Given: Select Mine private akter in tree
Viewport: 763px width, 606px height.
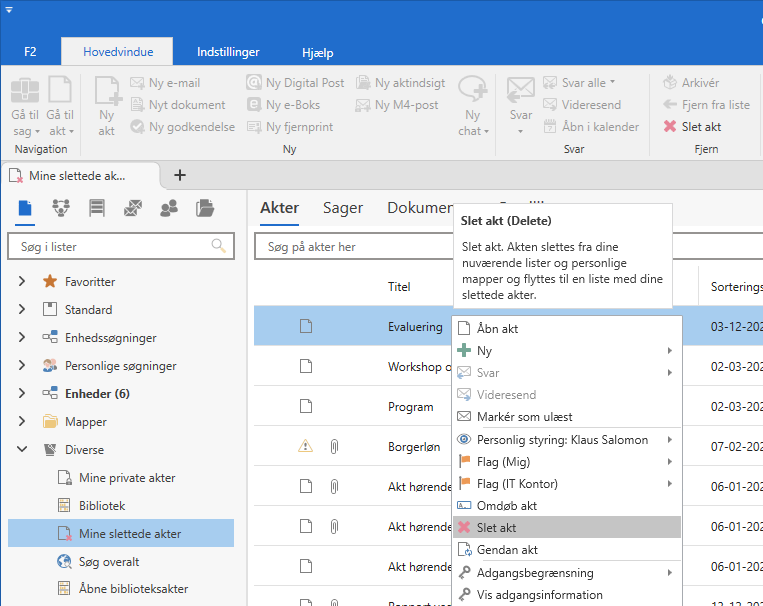Looking at the screenshot, I should click(x=127, y=478).
